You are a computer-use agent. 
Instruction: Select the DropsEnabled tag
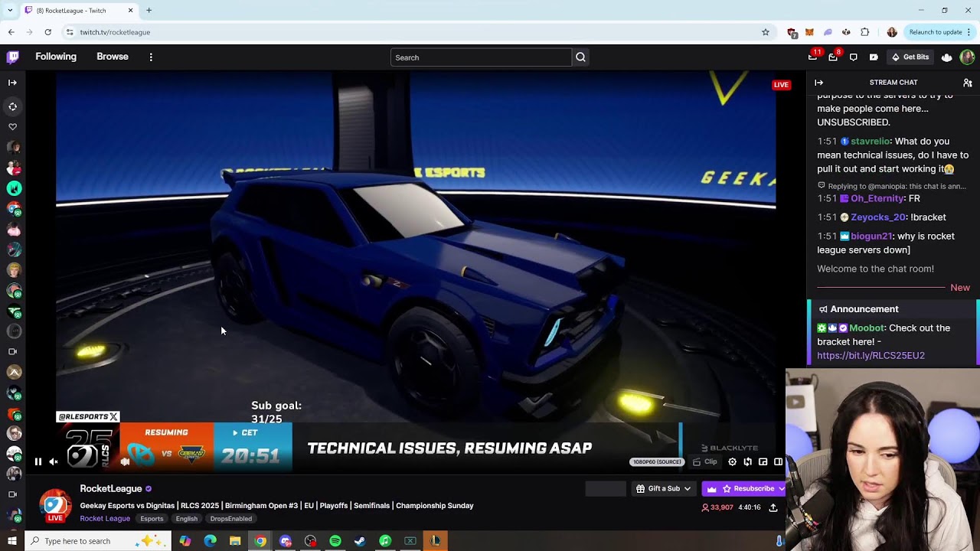[x=231, y=519]
